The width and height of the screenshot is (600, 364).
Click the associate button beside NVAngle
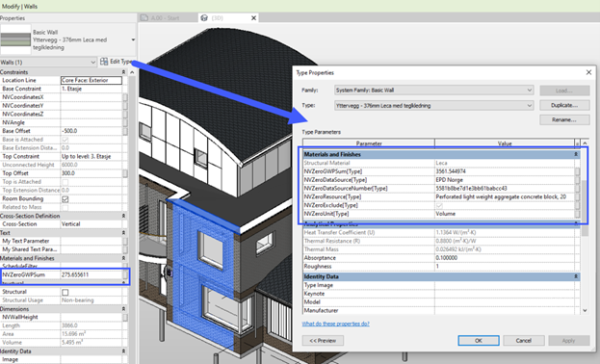tap(125, 122)
